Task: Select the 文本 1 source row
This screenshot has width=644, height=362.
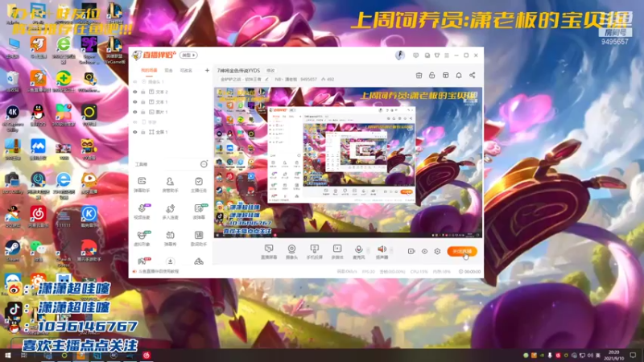Action: 171,102
